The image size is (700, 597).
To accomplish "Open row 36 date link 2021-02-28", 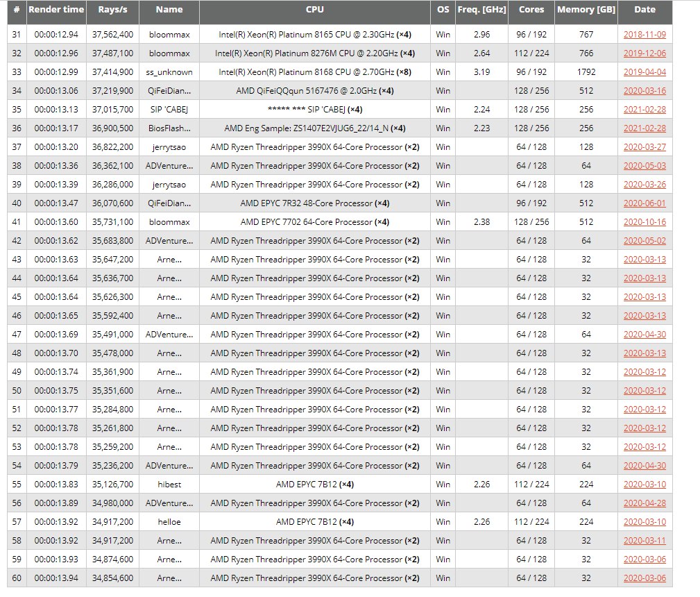I will point(644,128).
